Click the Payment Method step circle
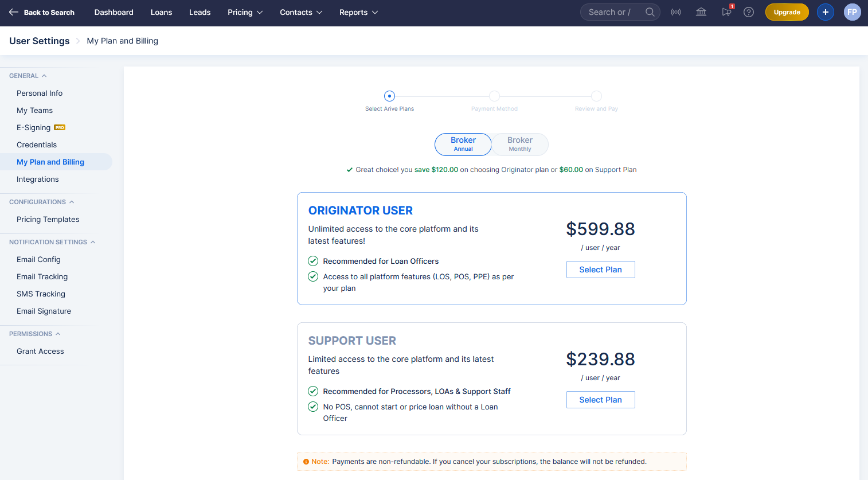This screenshot has height=480, width=868. pyautogui.click(x=494, y=96)
